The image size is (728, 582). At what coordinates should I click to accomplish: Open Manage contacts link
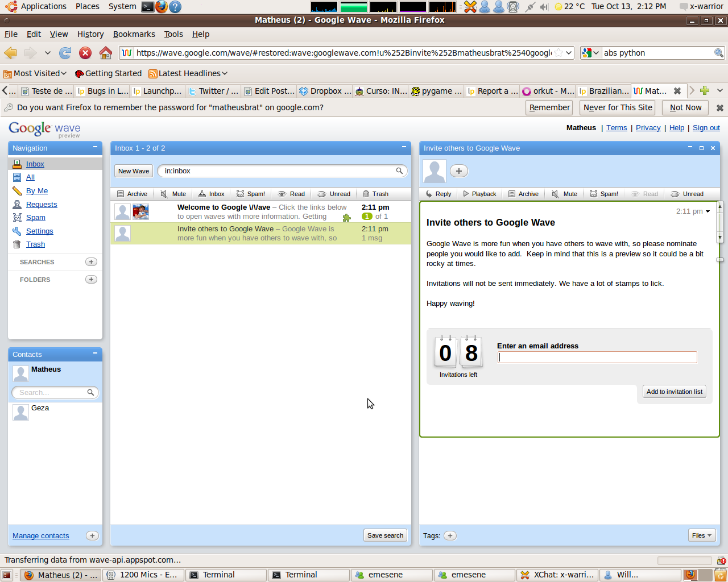point(41,535)
